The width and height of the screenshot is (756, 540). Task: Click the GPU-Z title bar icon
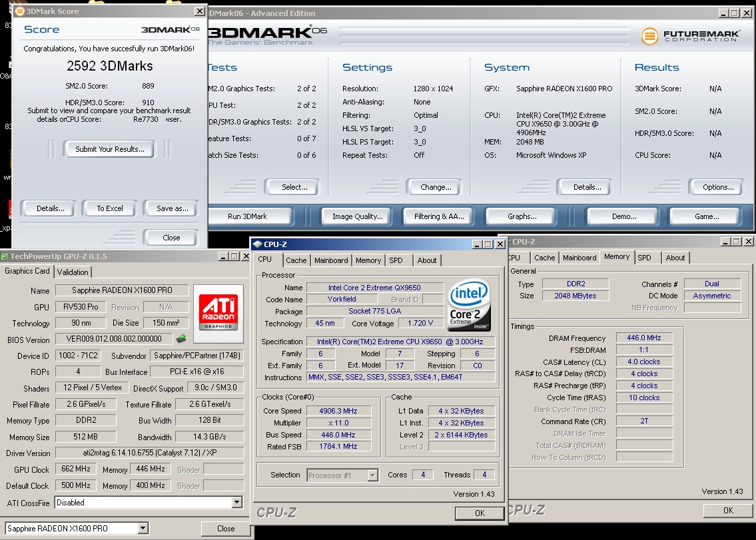click(x=5, y=256)
